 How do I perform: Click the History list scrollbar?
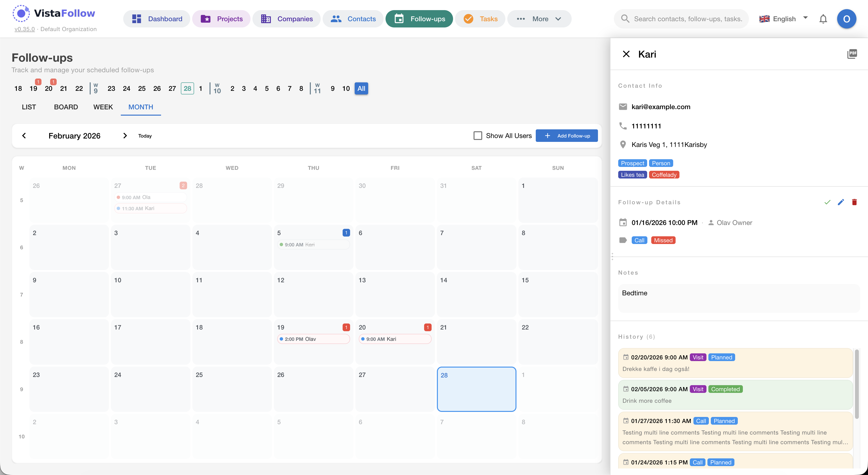click(x=856, y=384)
